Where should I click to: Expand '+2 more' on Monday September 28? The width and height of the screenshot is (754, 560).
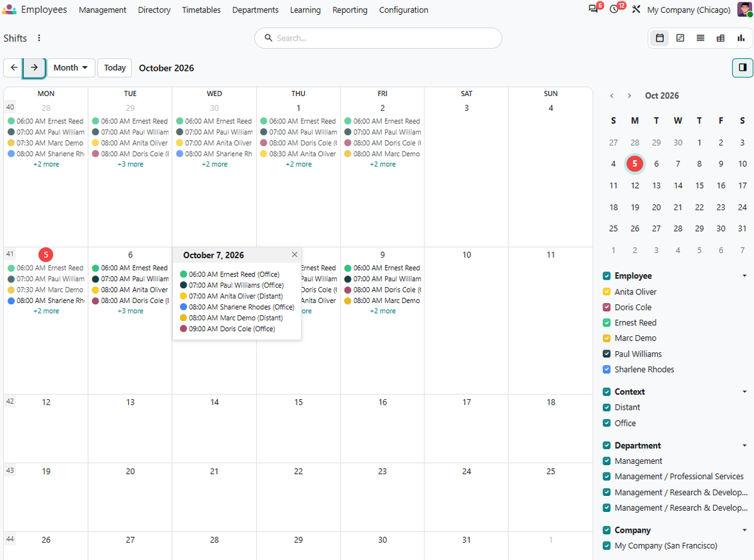[46, 164]
